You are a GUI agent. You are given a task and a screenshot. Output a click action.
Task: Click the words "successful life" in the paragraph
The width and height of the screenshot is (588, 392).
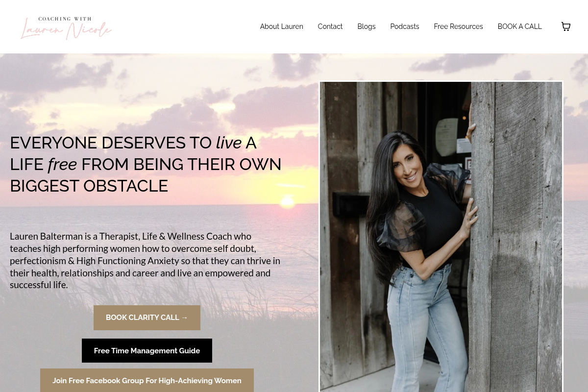pos(38,285)
